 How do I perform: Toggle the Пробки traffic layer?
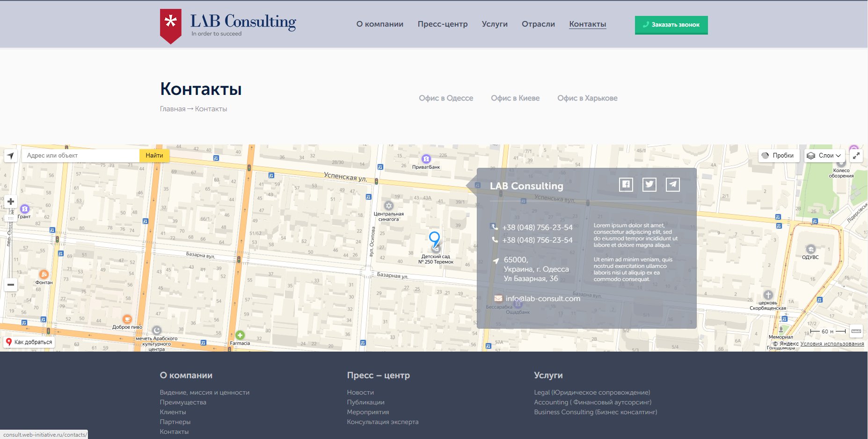pyautogui.click(x=779, y=156)
